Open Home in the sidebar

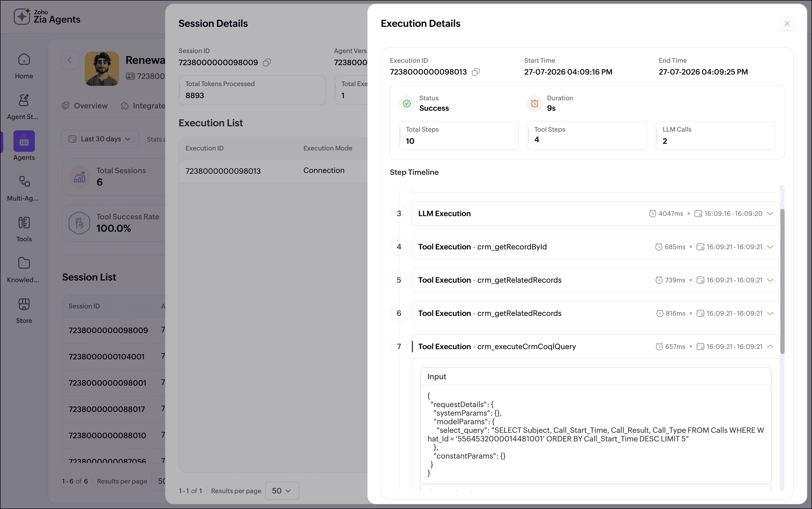point(24,66)
